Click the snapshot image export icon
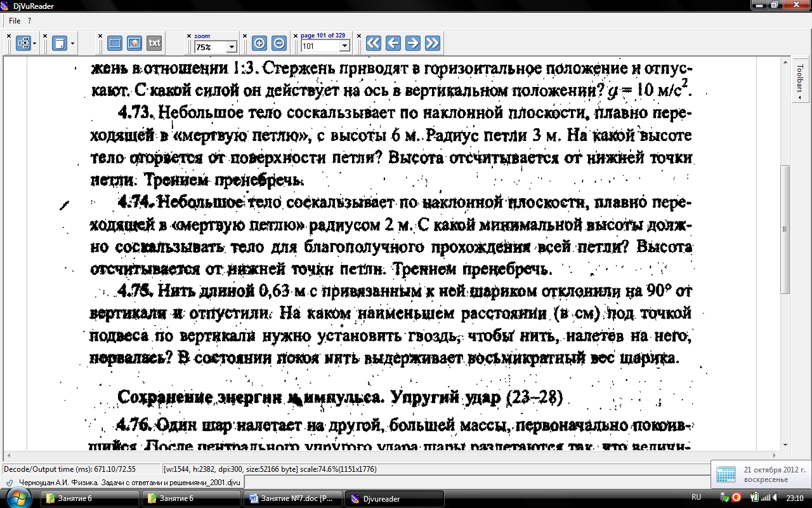This screenshot has width=812, height=508. coord(134,43)
